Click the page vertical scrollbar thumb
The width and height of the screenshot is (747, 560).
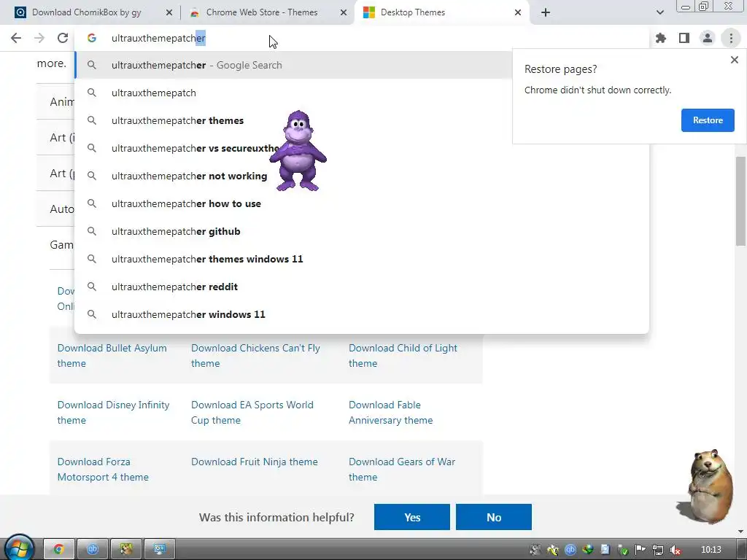tap(741, 201)
